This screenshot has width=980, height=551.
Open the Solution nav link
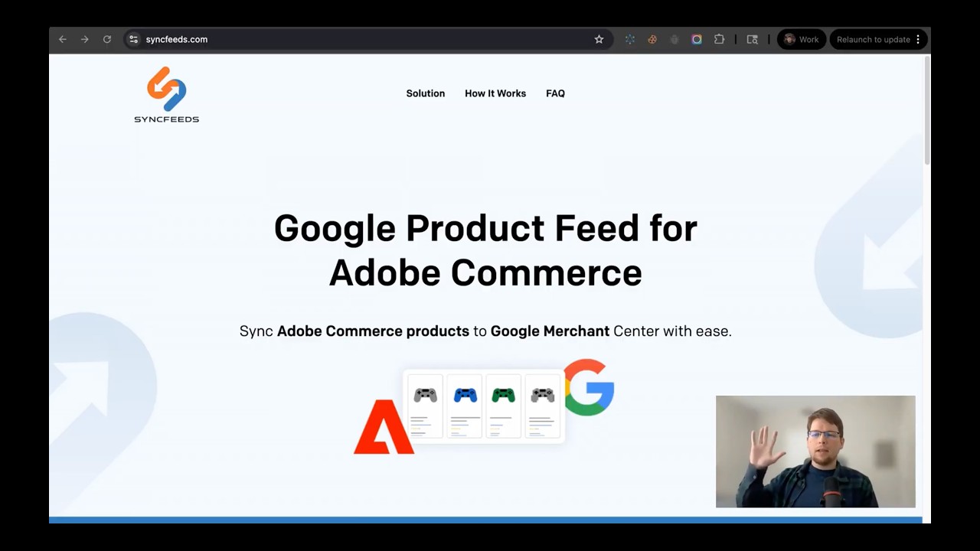point(426,93)
